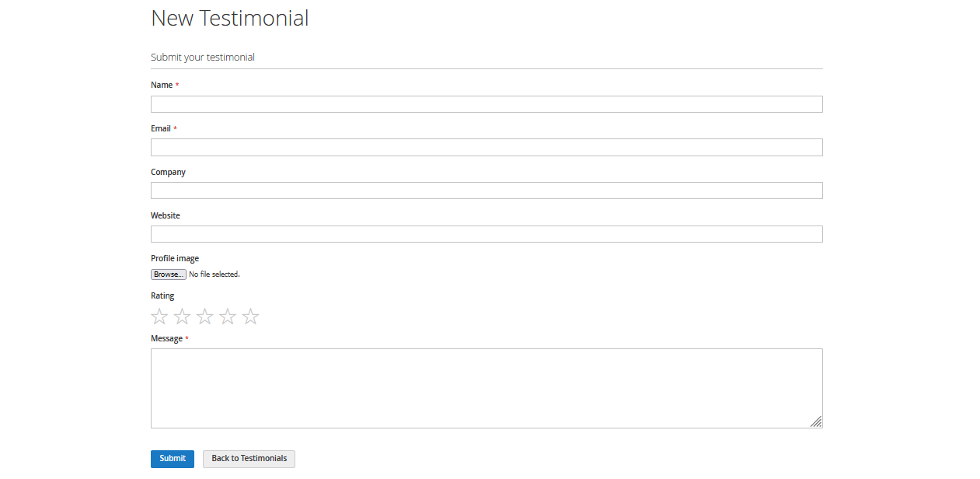Open file picker with Browse button
980x479 pixels.
click(x=168, y=274)
